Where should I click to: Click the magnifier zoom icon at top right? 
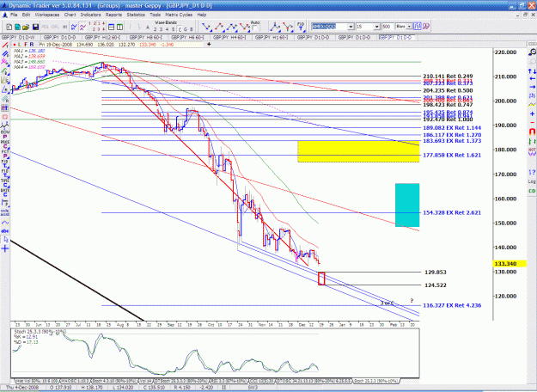pyautogui.click(x=532, y=52)
